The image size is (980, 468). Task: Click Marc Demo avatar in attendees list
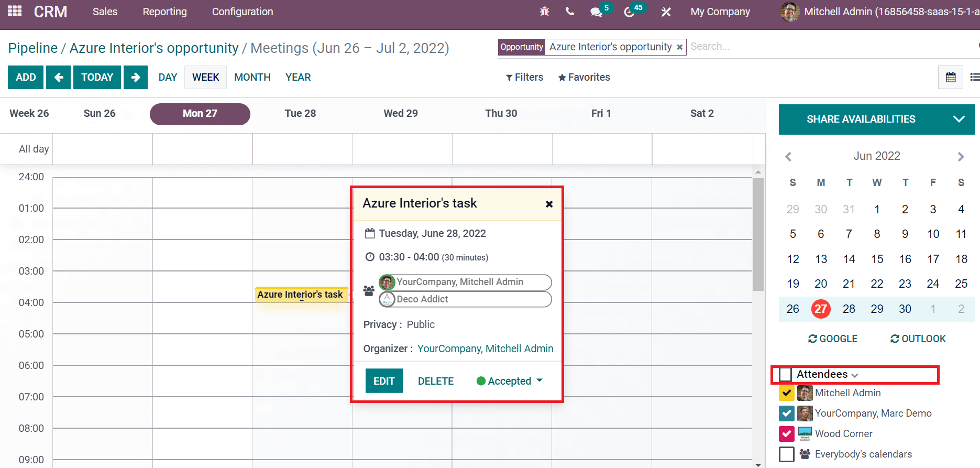[805, 413]
